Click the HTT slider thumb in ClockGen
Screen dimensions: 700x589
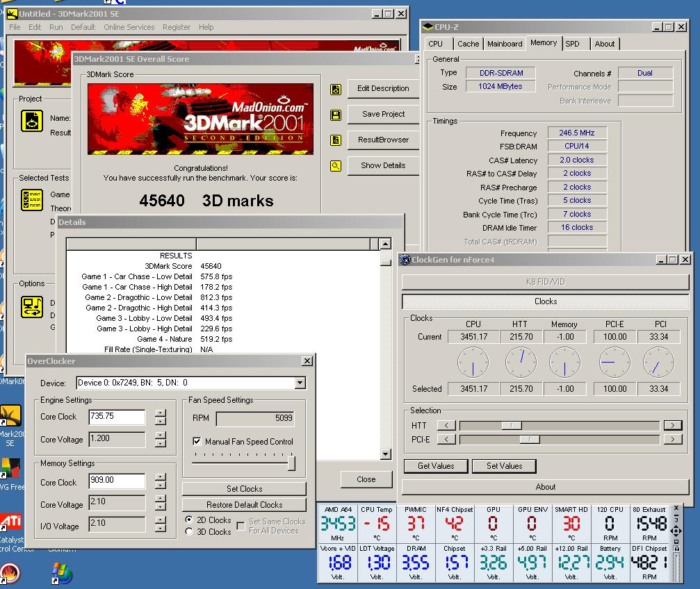click(x=512, y=426)
